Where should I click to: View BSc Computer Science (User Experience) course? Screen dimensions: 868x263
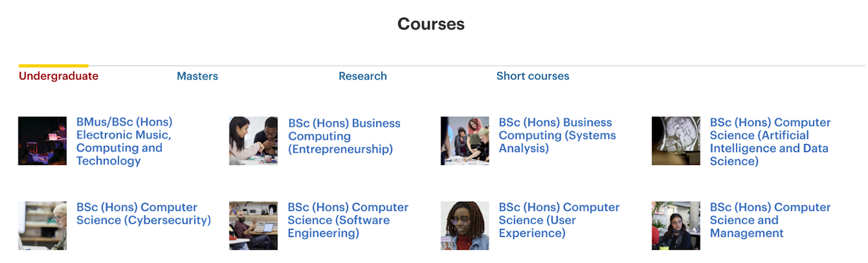559,220
